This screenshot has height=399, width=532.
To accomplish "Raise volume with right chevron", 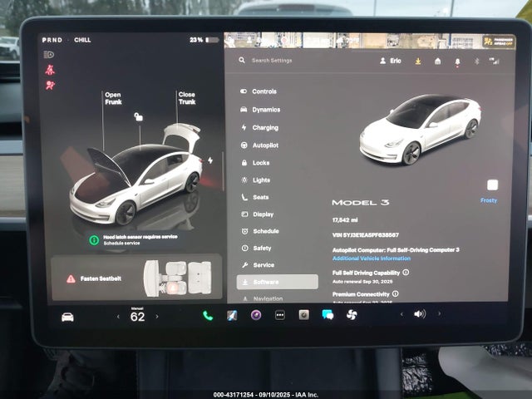I will click(x=440, y=314).
